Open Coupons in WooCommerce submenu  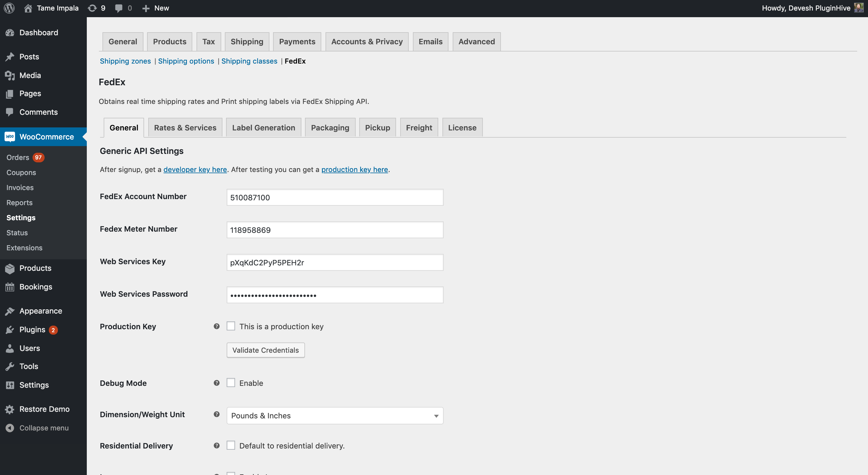point(21,172)
